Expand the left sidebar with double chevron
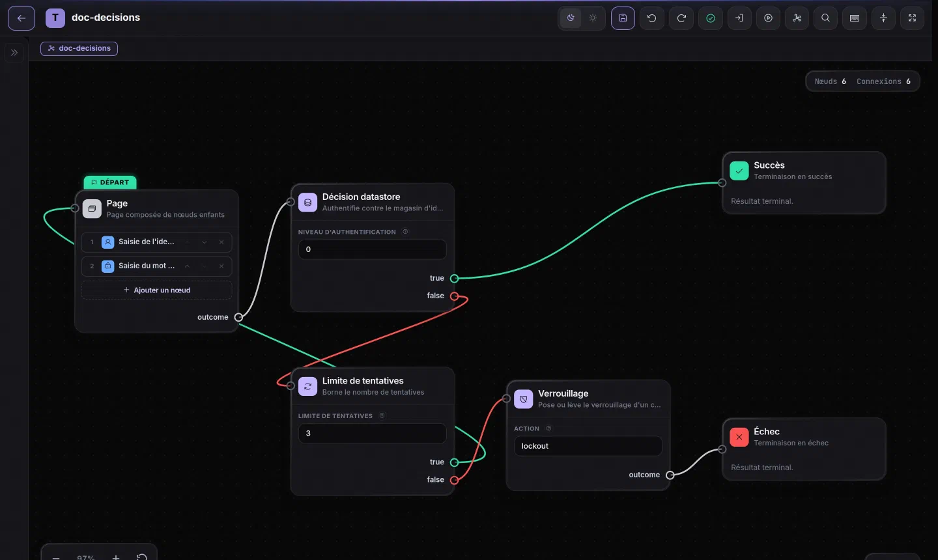The height and width of the screenshot is (560, 938). [14, 53]
